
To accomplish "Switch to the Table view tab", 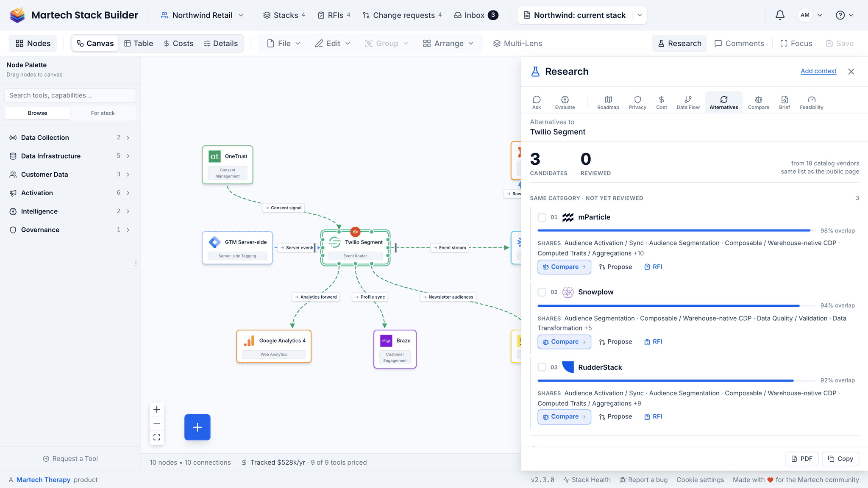I will pos(139,44).
